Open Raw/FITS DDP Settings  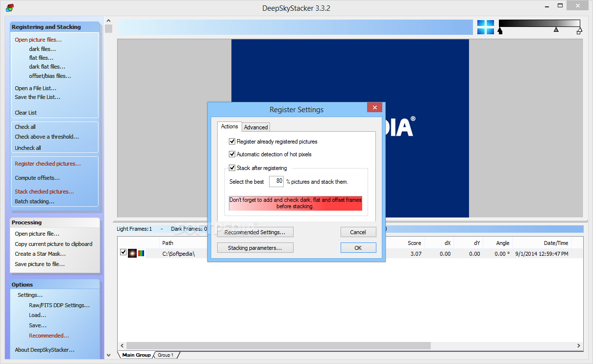(59, 305)
